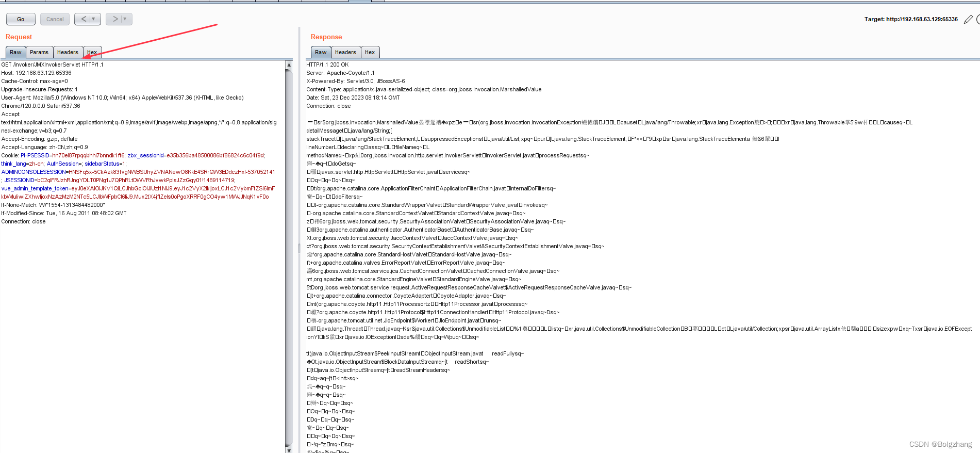Screen dimensions: 980x453
Task: Open the request Params tab
Action: [39, 52]
